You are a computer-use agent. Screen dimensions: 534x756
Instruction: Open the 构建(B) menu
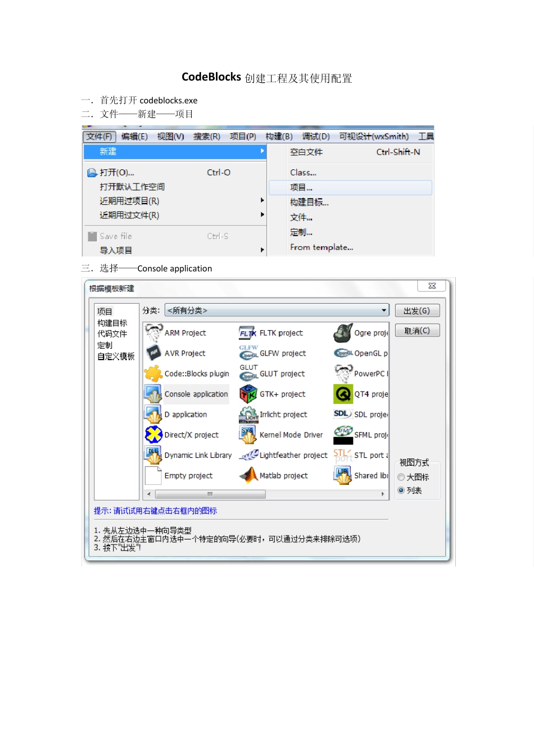[x=279, y=137]
